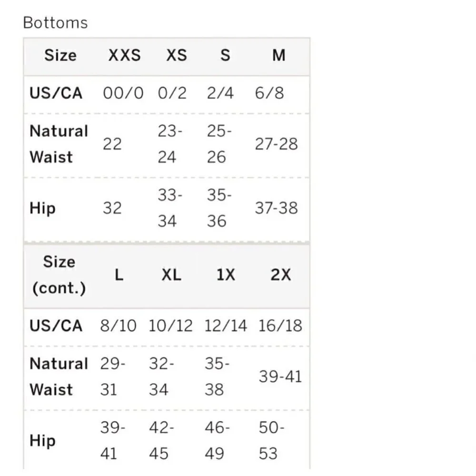Viewport: 476px width, 476px height.
Task: Click the Size (cont.) header
Action: click(x=59, y=275)
